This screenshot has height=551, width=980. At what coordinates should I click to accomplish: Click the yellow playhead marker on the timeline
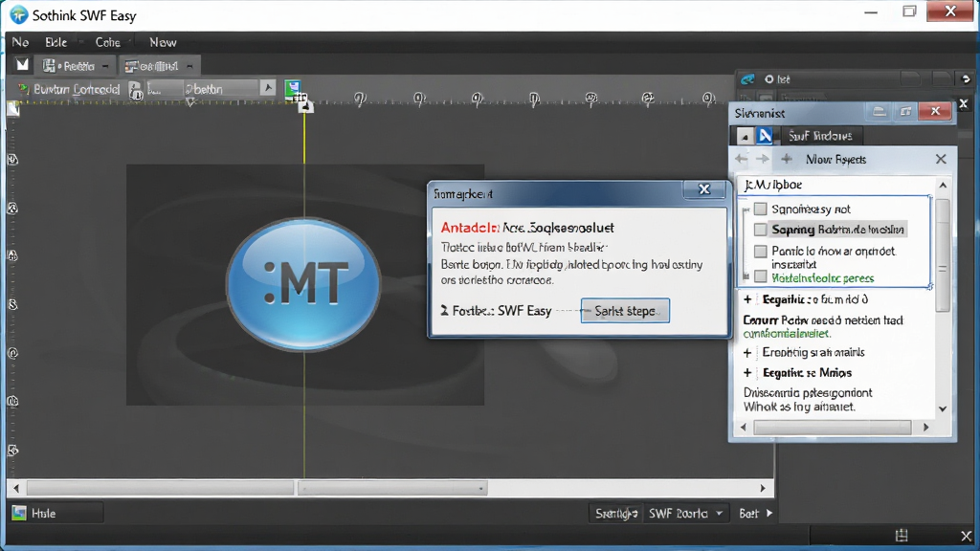(x=305, y=107)
